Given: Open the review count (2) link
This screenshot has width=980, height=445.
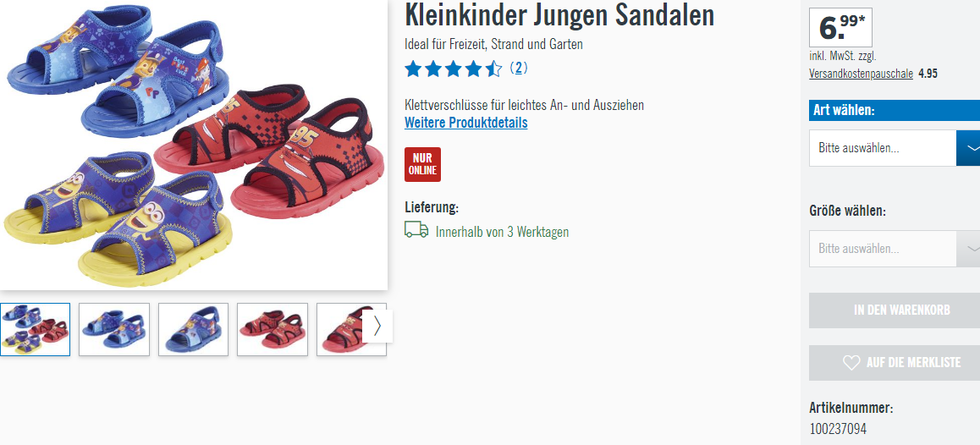Looking at the screenshot, I should (518, 68).
